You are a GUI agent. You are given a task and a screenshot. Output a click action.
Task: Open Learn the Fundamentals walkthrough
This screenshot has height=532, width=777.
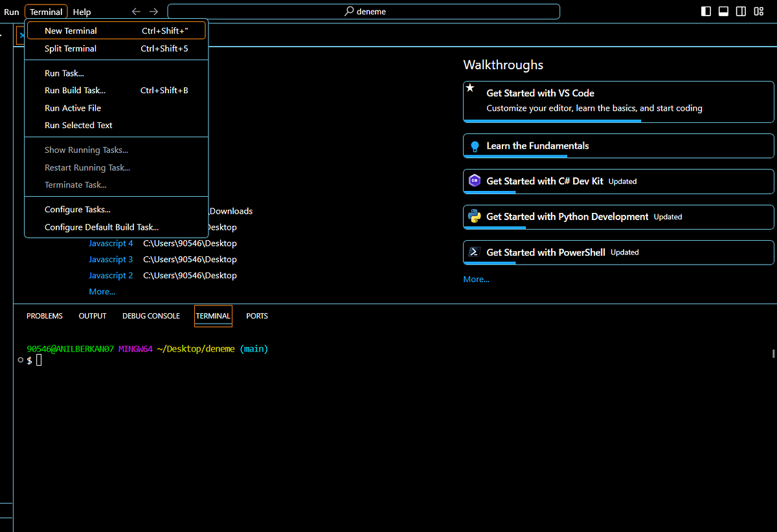point(618,146)
